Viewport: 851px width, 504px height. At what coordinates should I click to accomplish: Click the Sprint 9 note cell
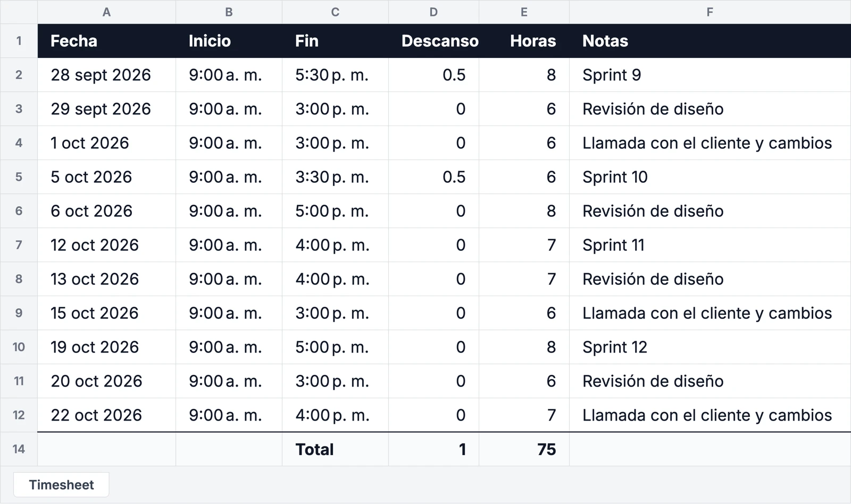710,75
